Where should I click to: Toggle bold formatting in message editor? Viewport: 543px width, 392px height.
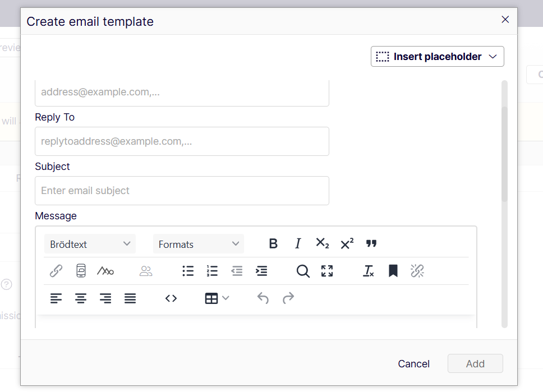273,243
